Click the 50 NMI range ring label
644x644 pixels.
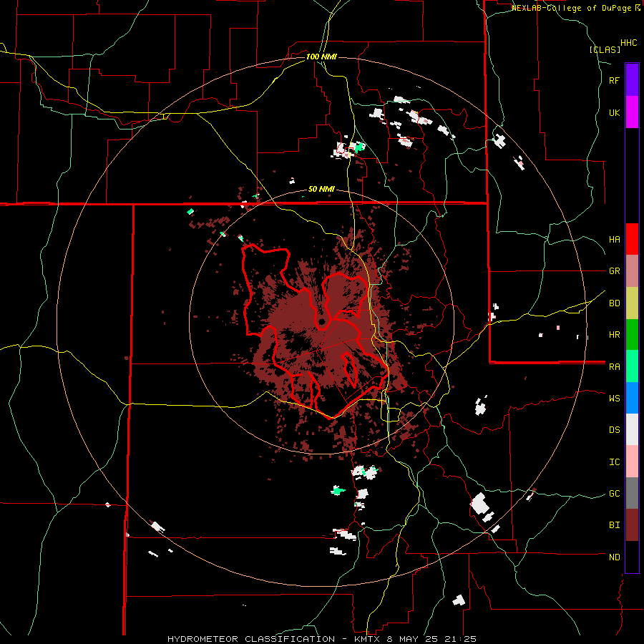(321, 190)
